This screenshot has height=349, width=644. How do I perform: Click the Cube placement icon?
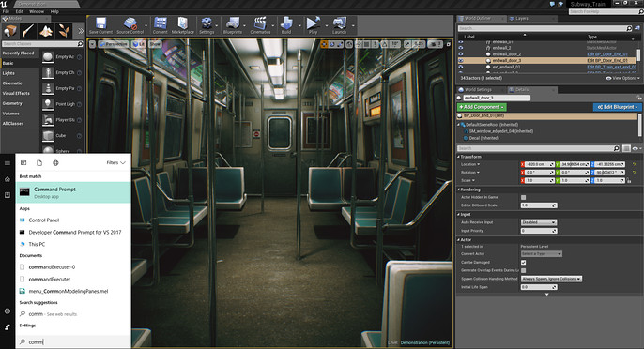(48, 135)
